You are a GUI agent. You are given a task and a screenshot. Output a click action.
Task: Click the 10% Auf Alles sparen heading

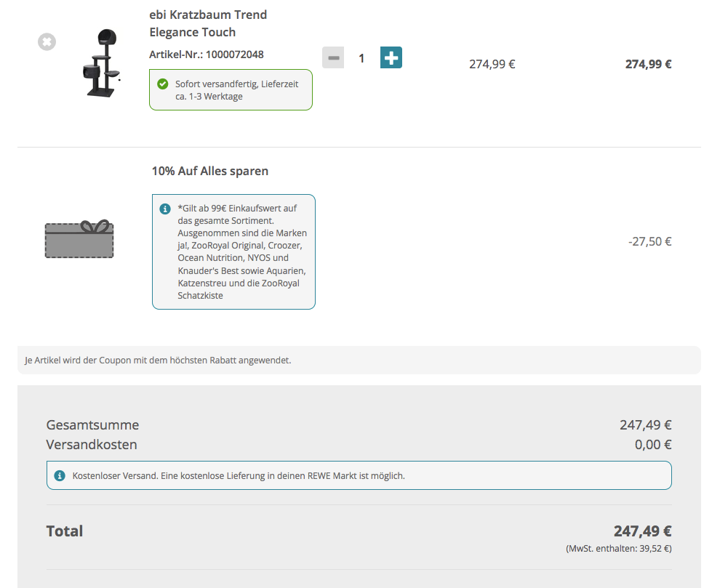[x=210, y=172]
